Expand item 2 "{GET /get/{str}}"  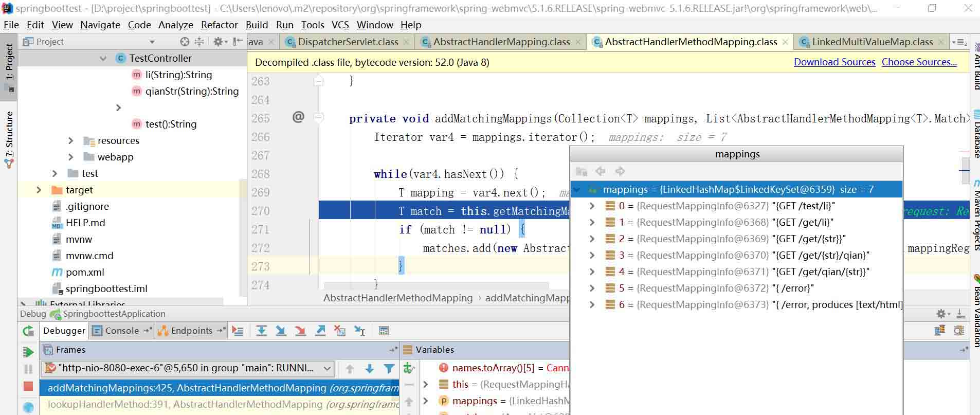[x=592, y=239]
